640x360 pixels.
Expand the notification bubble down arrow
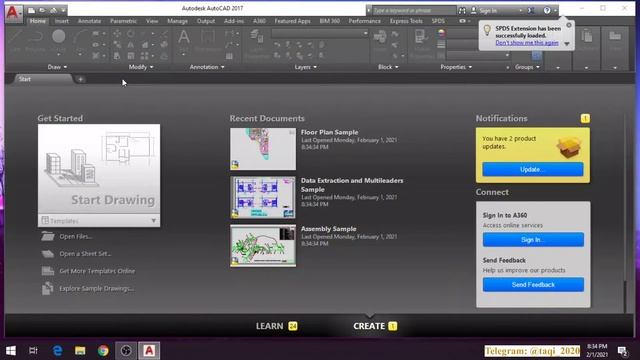pos(567,44)
